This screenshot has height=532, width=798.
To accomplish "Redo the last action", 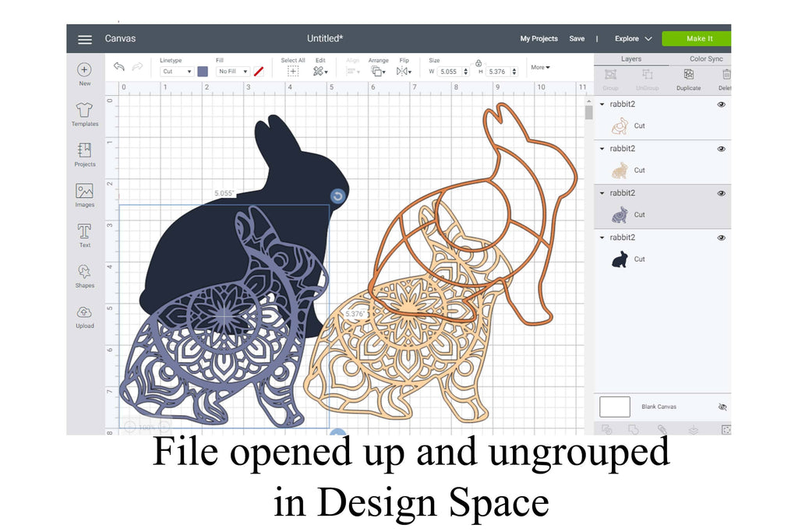I will [x=137, y=67].
